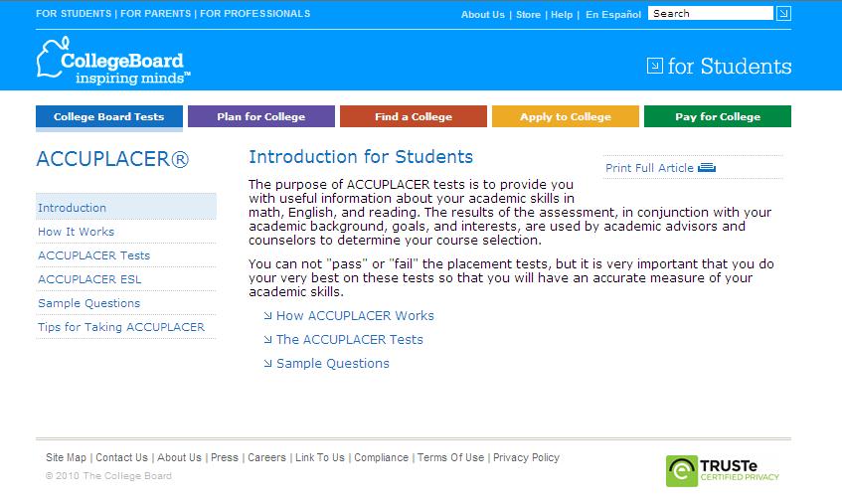The height and width of the screenshot is (504, 842).
Task: Click the printer icon beside Print Full Article
Action: (707, 168)
